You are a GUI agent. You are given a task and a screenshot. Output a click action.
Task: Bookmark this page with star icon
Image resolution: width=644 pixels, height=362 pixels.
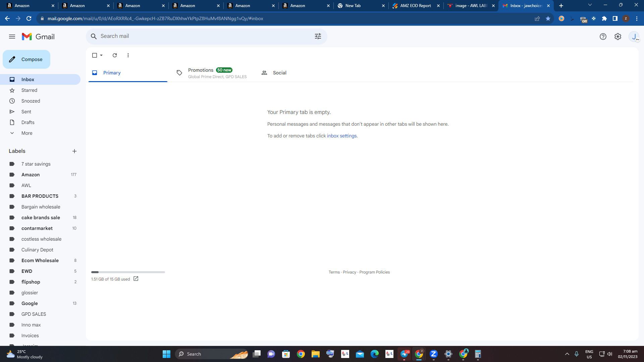(548, 18)
